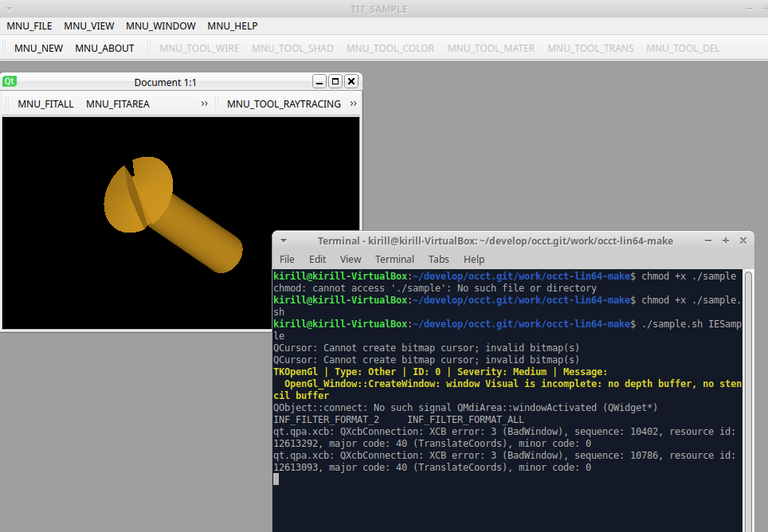
Task: Open the MNU_VIEW menu
Action: [x=89, y=26]
